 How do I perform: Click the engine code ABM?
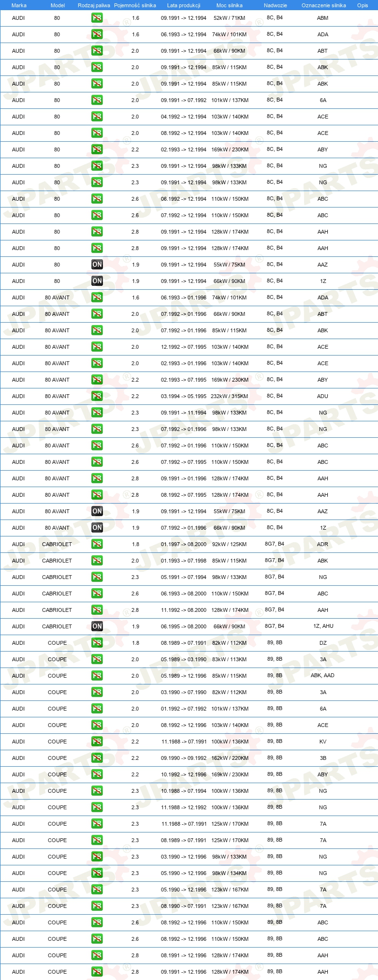(322, 18)
